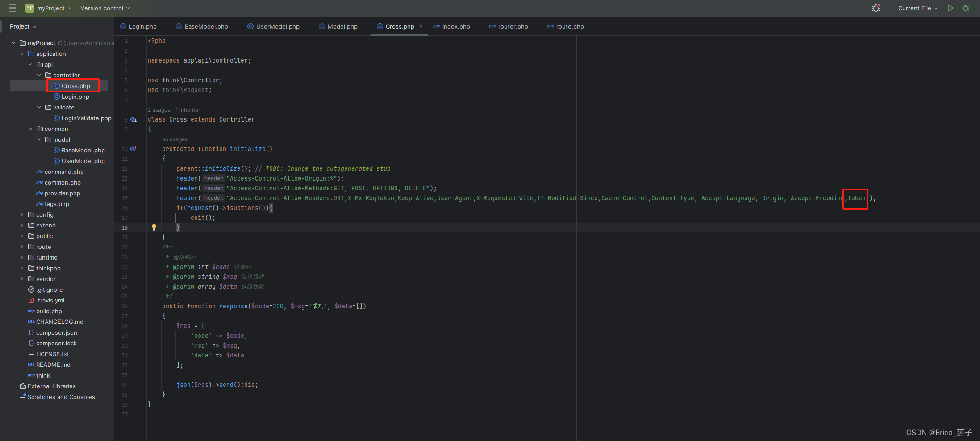Open the main hamburger menu

click(x=12, y=8)
